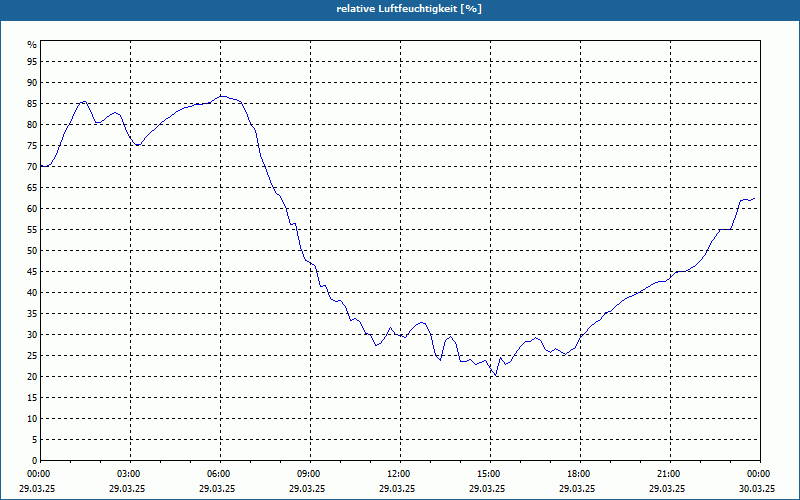Click the chart title "relative Luftfeuchtigkeit [%]"
800x500 pixels.
tap(409, 9)
